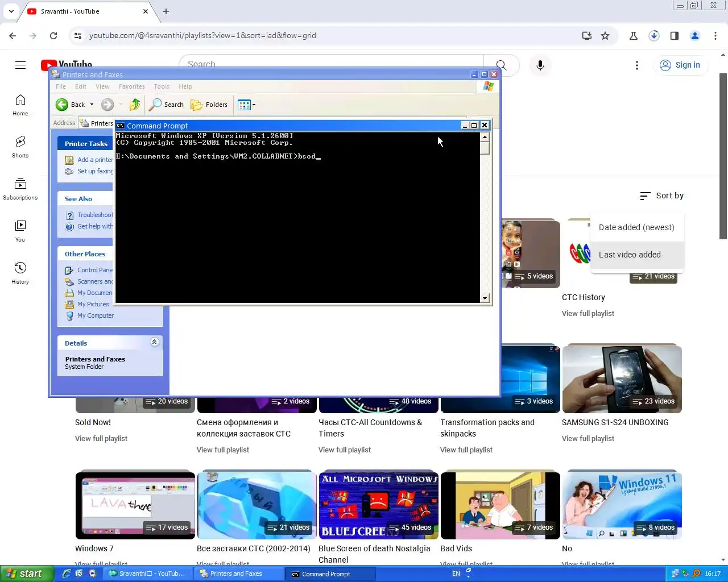728x582 pixels.
Task: Click the Transformation packs and skinpacks title
Action: 487,428
